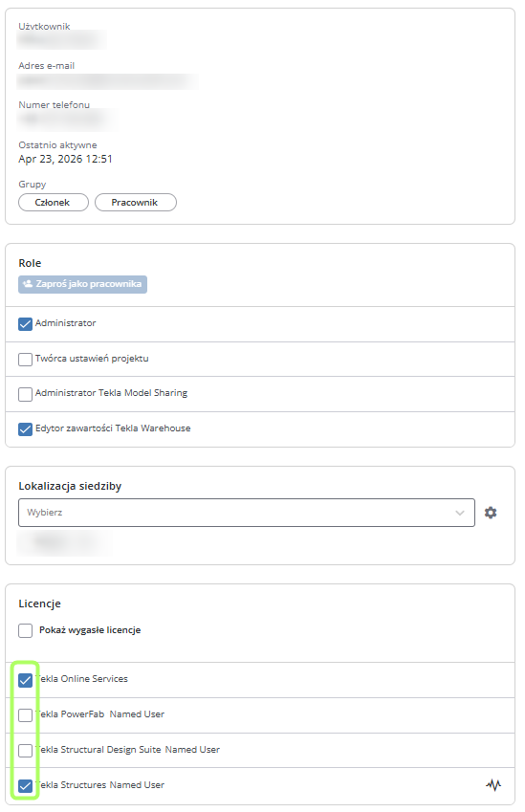Select the Członek group tag
The width and height of the screenshot is (525, 812).
54,203
